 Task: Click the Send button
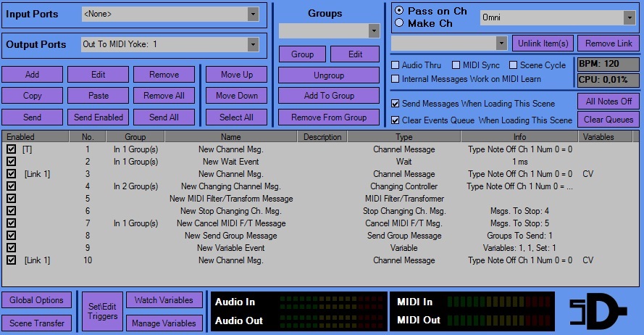[32, 117]
